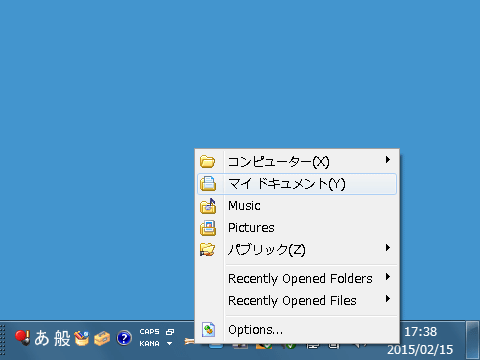Viewport: 480px width, 360px height.
Task: Click the コンピューター folder icon
Action: pyautogui.click(x=208, y=162)
